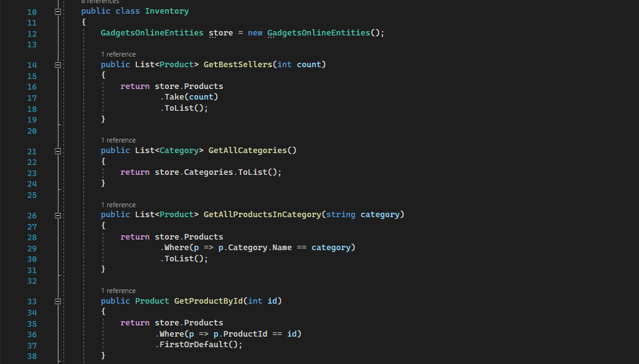The image size is (639, 364).
Task: Click the GetBestSellers method name
Action: 237,64
